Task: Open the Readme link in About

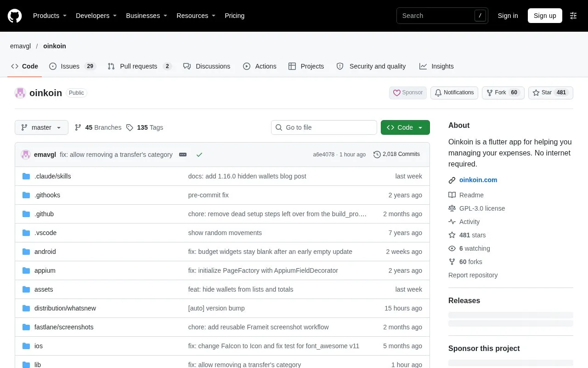Action: 466,195
